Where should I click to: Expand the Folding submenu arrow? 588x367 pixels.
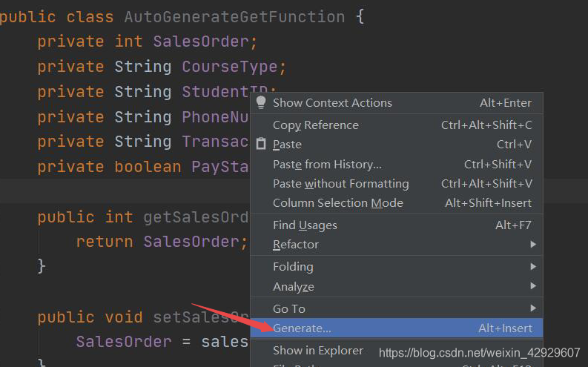(x=533, y=266)
